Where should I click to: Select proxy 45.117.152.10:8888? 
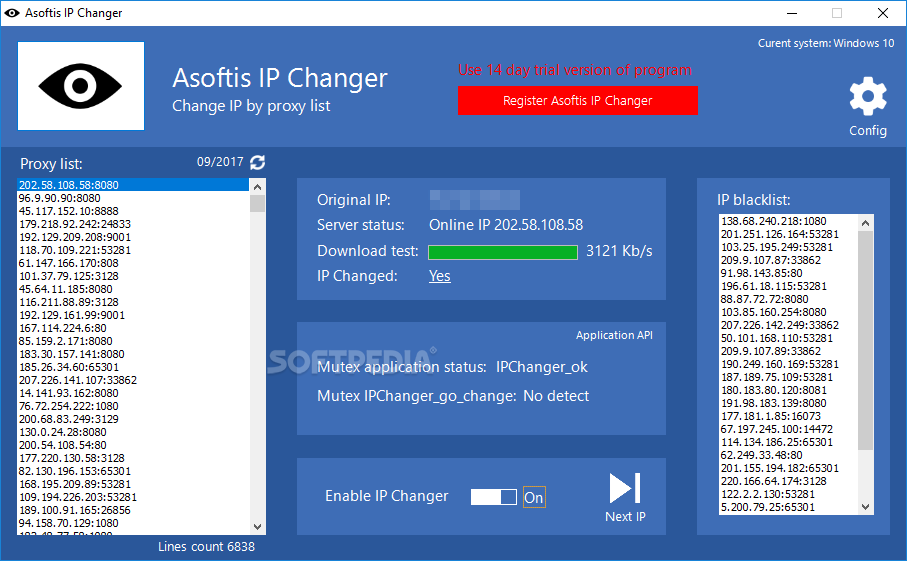pos(133,211)
